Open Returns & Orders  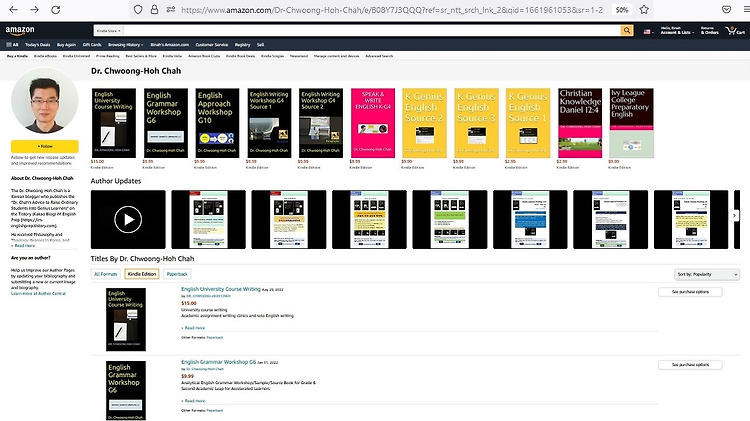click(709, 31)
